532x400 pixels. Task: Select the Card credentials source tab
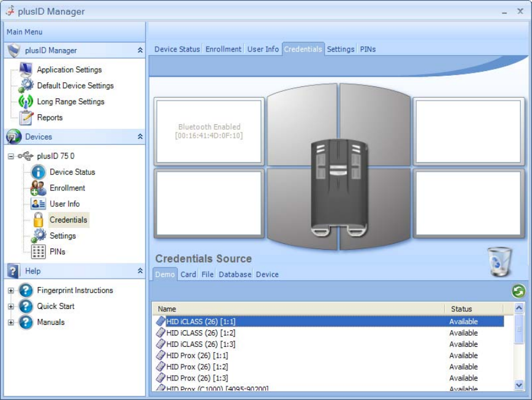coord(189,275)
